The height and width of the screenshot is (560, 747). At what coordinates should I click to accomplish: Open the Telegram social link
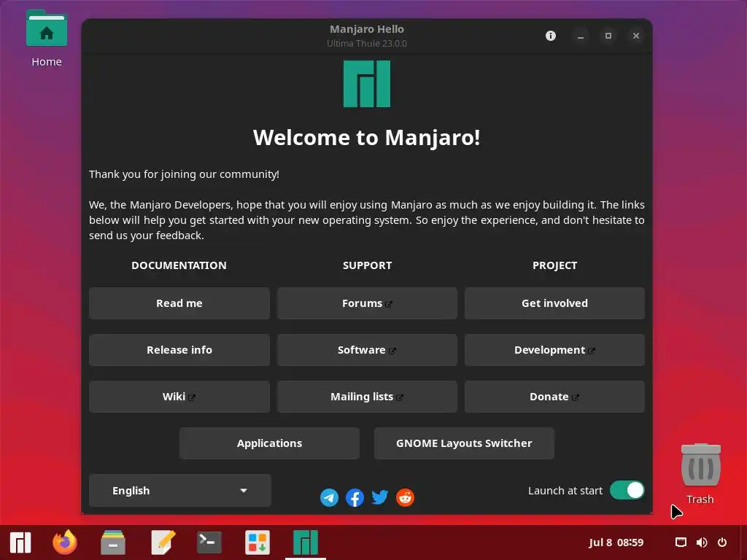click(x=329, y=497)
